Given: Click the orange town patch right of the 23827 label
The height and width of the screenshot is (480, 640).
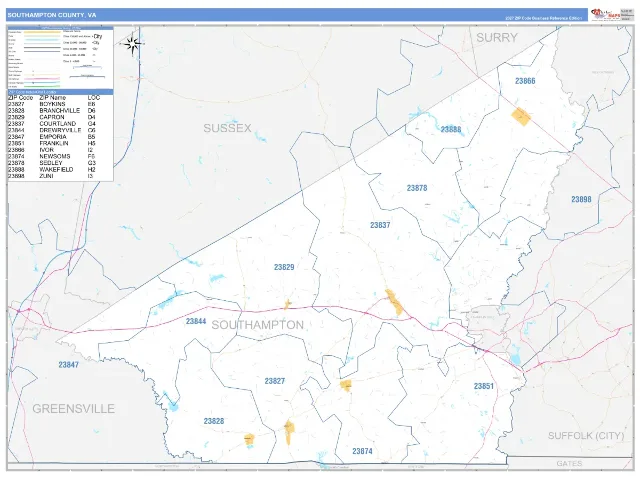Looking at the screenshot, I should [x=346, y=385].
